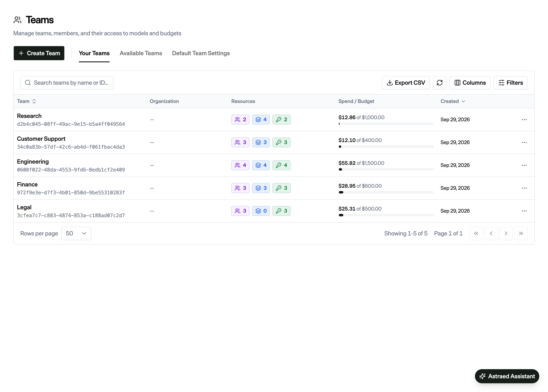
Task: Click Research spend progress bar
Action: coord(386,124)
